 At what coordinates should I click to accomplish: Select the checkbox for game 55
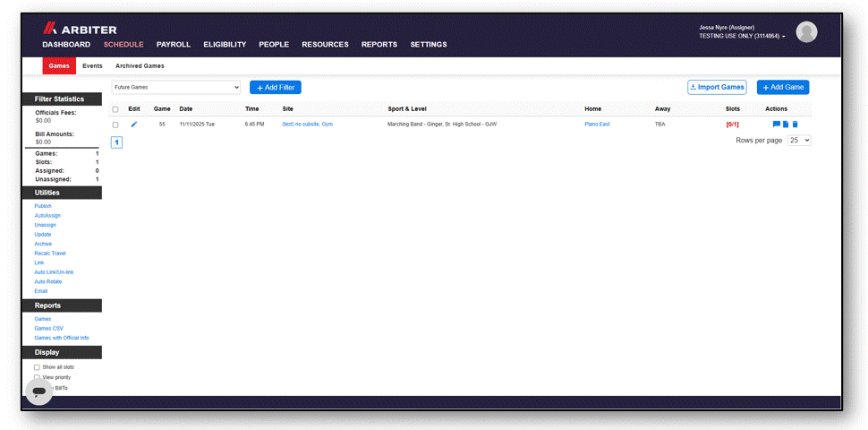(115, 125)
